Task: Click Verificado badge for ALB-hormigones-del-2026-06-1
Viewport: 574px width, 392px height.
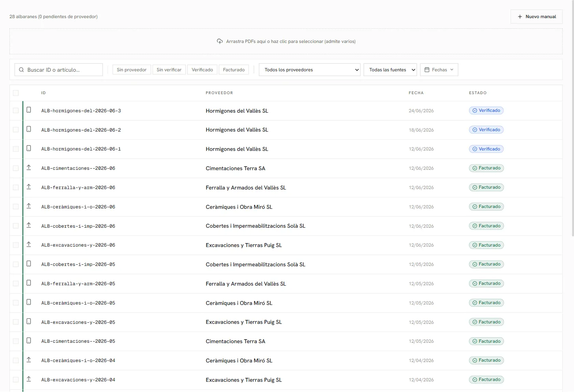Action: tap(486, 149)
